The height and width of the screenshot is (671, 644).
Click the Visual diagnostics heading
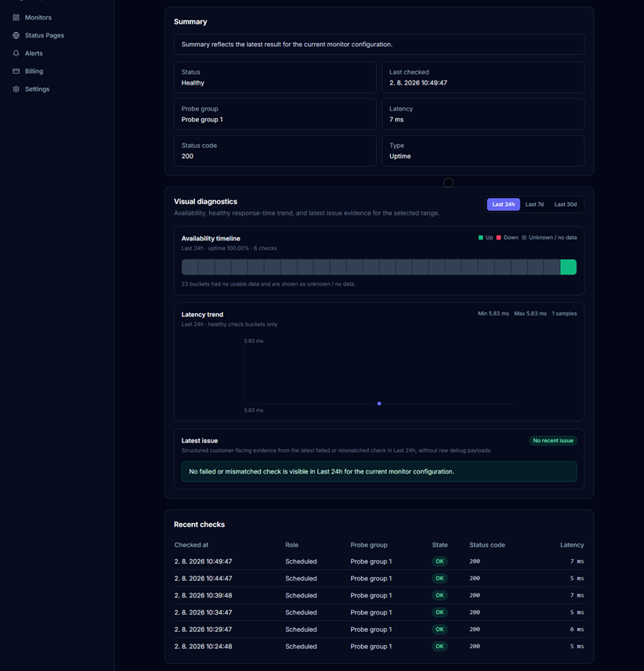pyautogui.click(x=205, y=201)
